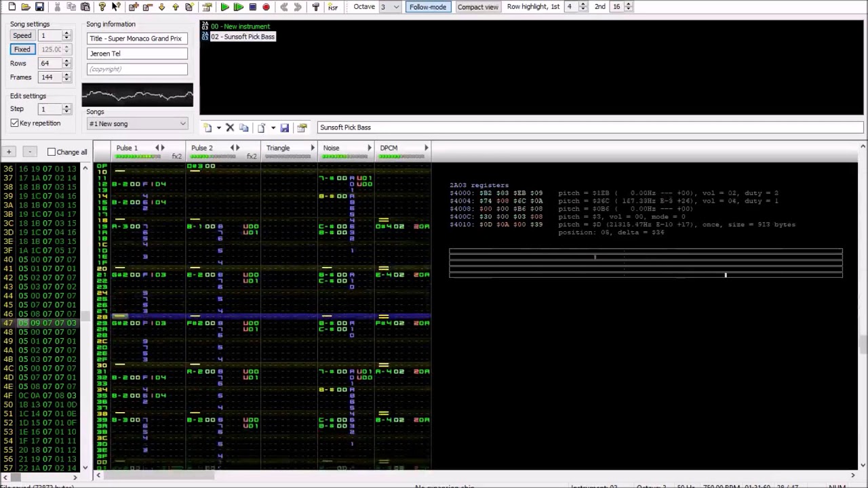Screen dimensions: 868x488
Task: Go to previous frame
Action: (284, 7)
